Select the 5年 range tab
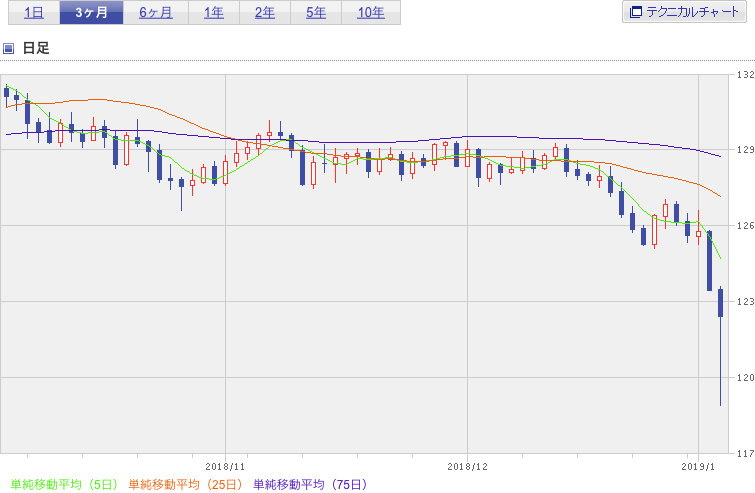The image size is (755, 493). click(x=316, y=13)
